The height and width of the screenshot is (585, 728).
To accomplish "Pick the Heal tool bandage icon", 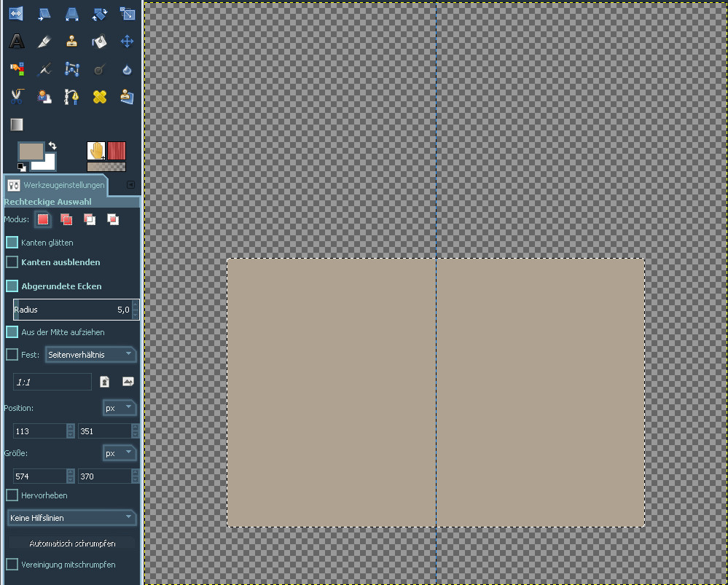I will coord(100,96).
